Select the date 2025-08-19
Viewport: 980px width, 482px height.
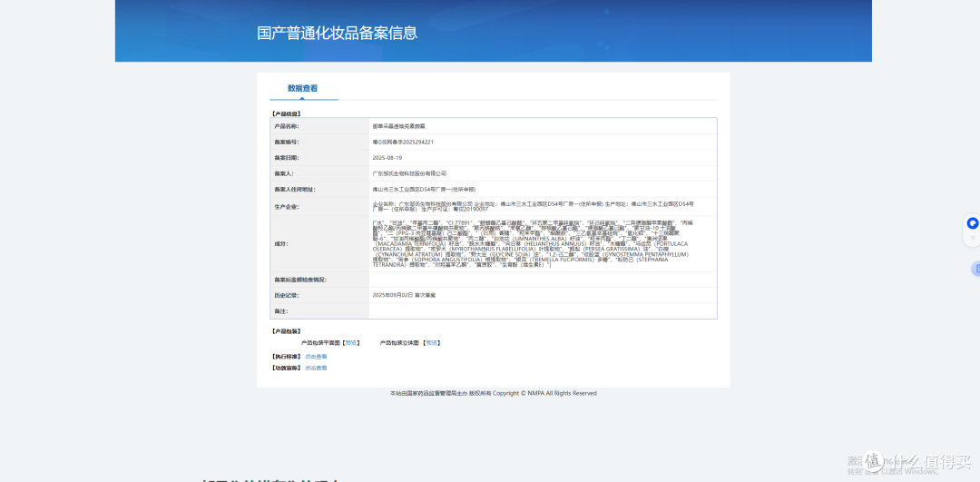click(x=387, y=158)
